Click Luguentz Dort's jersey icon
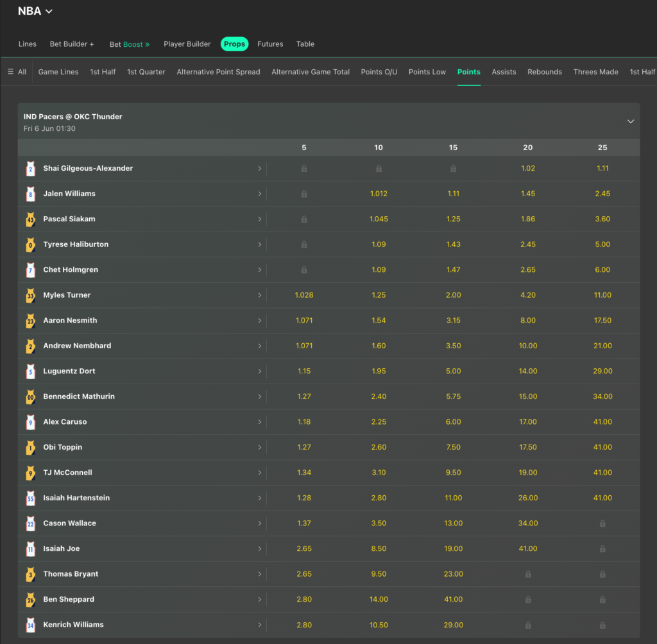Viewport: 657px width, 644px height. [30, 371]
